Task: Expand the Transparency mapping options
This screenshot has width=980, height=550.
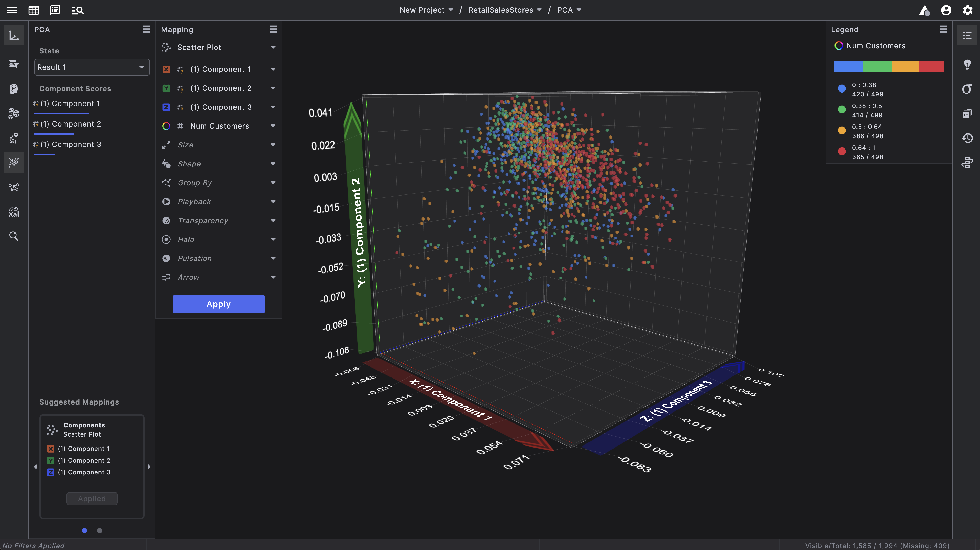Action: [x=273, y=220]
